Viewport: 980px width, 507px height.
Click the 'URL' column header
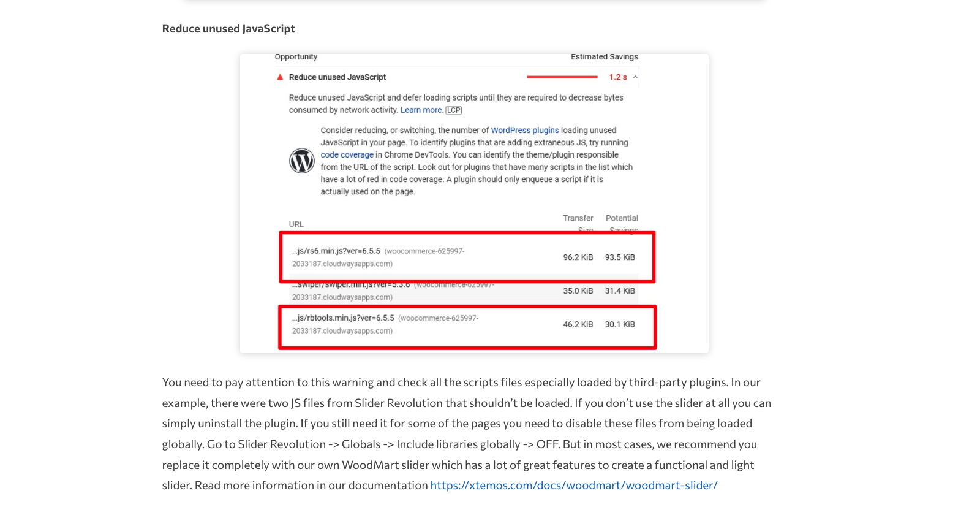[296, 224]
